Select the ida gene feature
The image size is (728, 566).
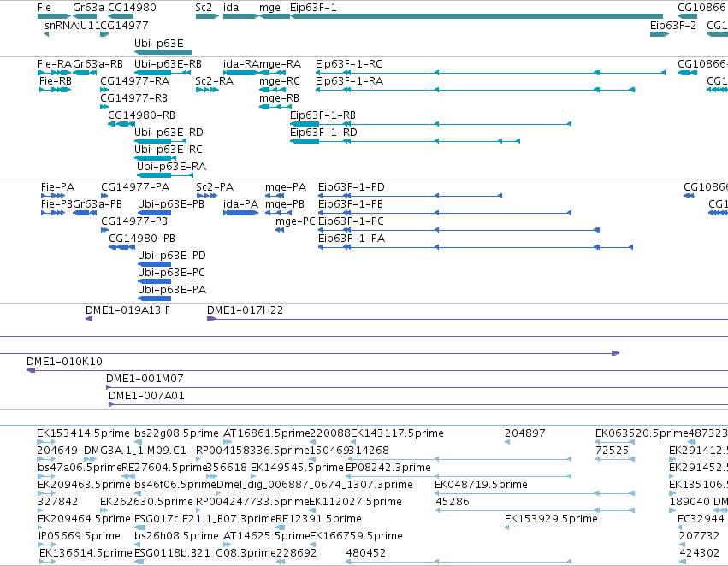(240, 16)
